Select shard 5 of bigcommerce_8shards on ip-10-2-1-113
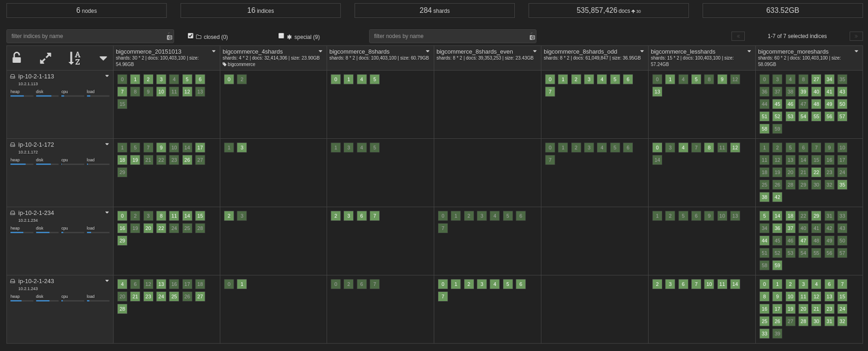 click(x=375, y=79)
